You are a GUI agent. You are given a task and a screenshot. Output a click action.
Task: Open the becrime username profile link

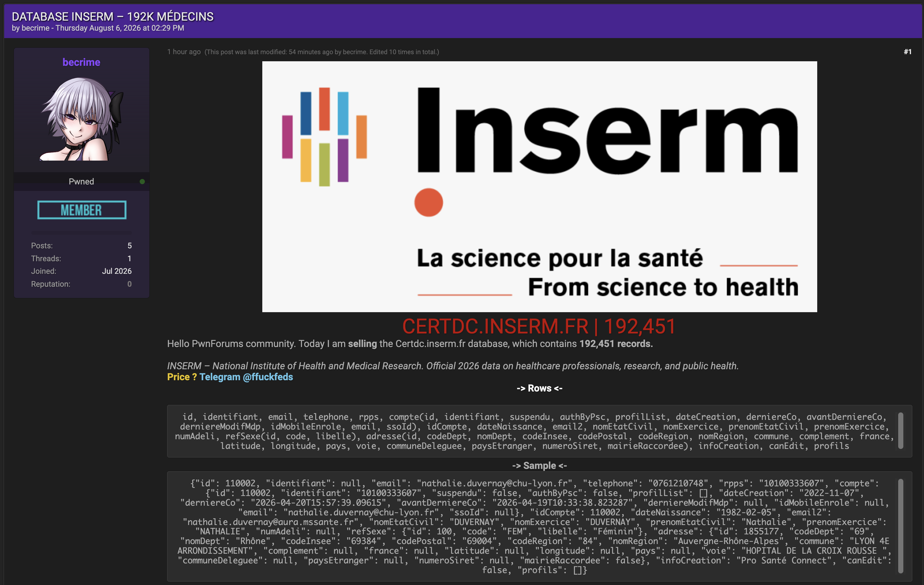coord(81,62)
